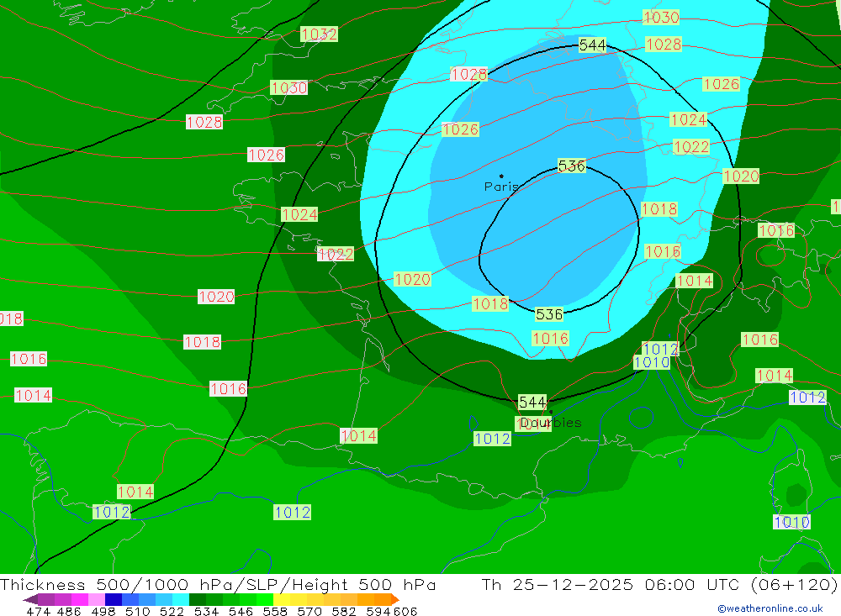Click the 498 legend value
Viewport: 841px width, 616px height.
coord(103,611)
